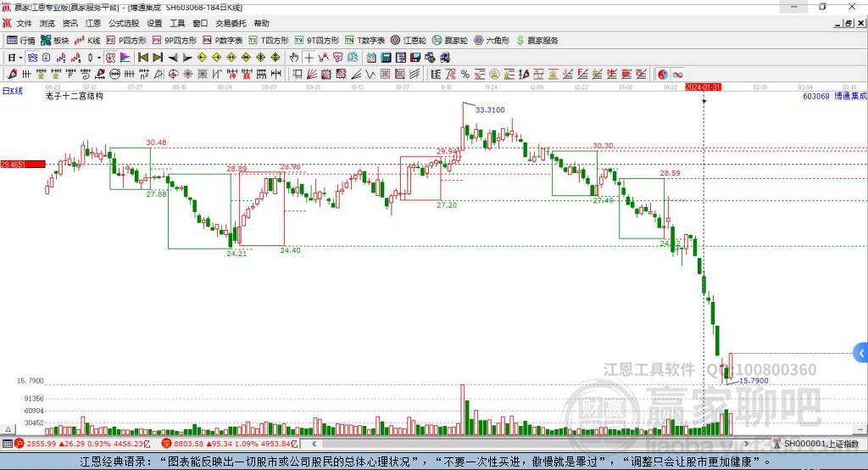Open the 浏览 menu
868x470 pixels.
[47, 23]
